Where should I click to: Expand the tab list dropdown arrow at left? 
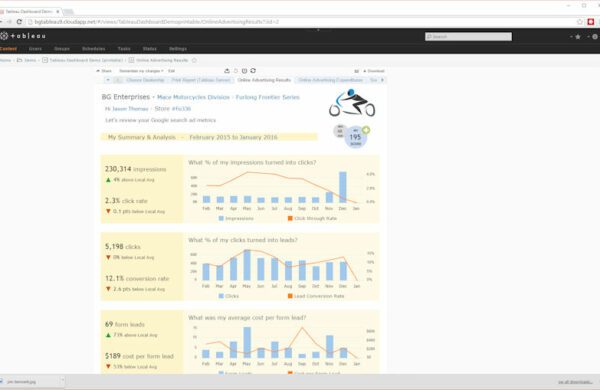click(108, 80)
